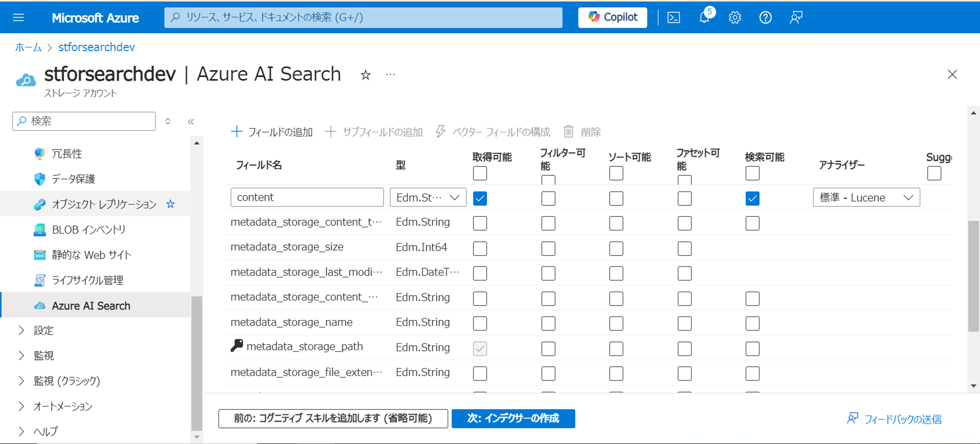Click the plus icon for フィールドの追加
The height and width of the screenshot is (444, 980).
coord(236,132)
